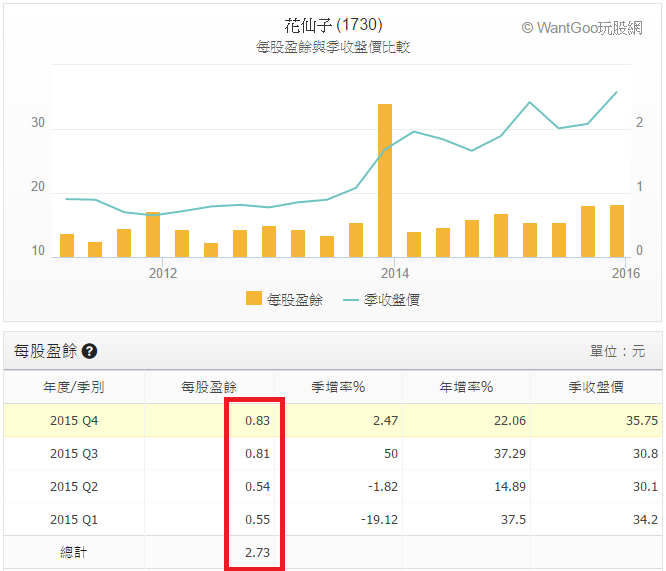Sort by the 年度/季別 column header
666x571 pixels.
75,387
